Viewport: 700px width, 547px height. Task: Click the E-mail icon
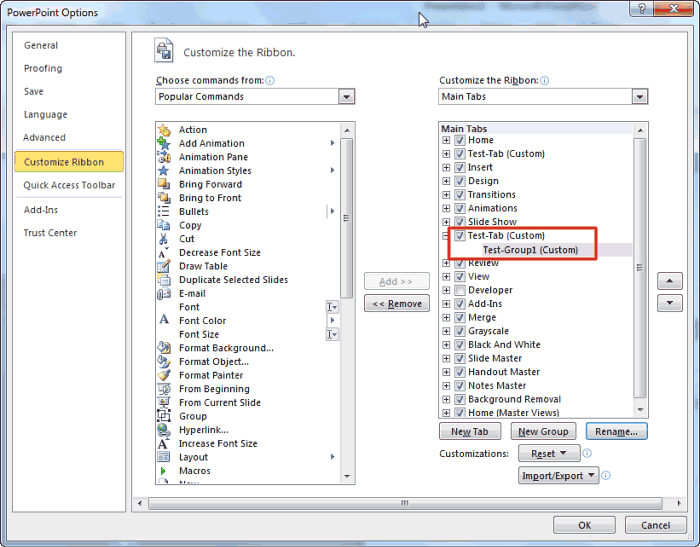[164, 293]
